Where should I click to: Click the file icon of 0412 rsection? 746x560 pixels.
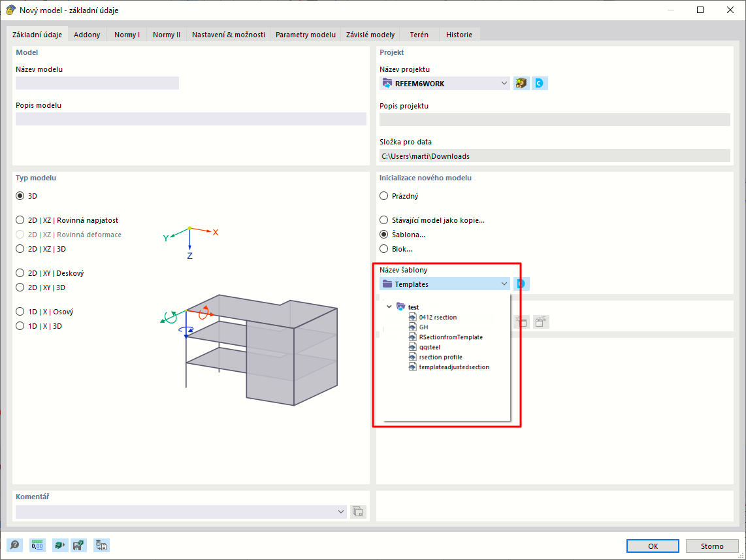coord(412,317)
